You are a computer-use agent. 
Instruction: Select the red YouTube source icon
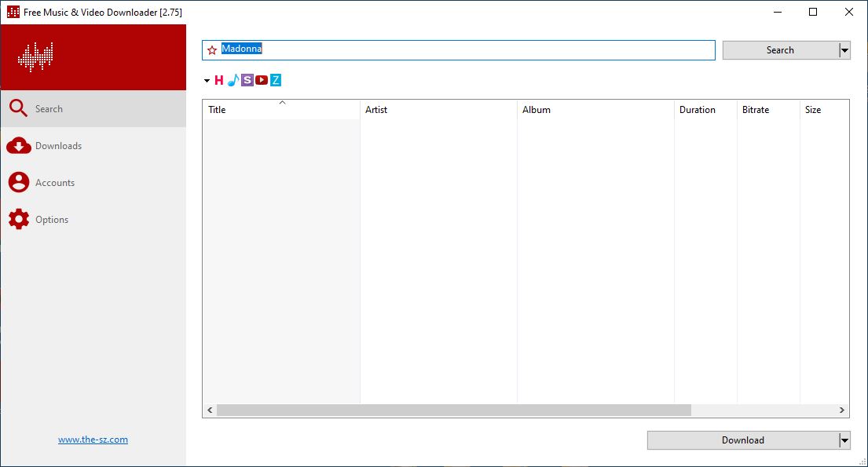pyautogui.click(x=262, y=80)
